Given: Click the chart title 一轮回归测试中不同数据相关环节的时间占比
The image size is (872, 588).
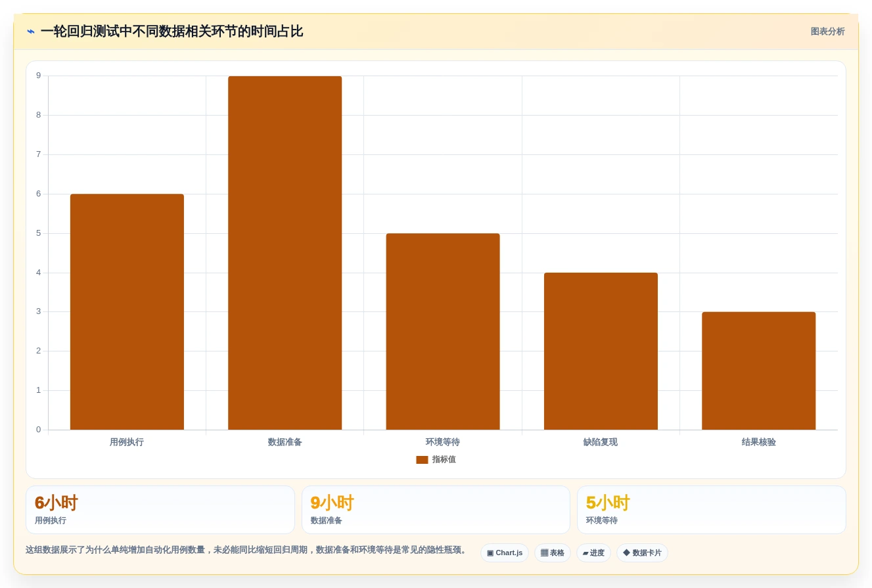Looking at the screenshot, I should click(172, 32).
